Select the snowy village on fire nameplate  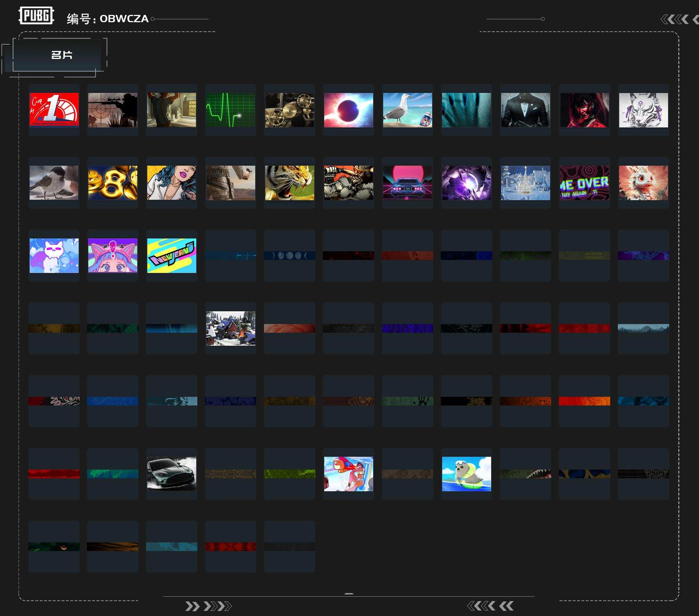point(230,328)
